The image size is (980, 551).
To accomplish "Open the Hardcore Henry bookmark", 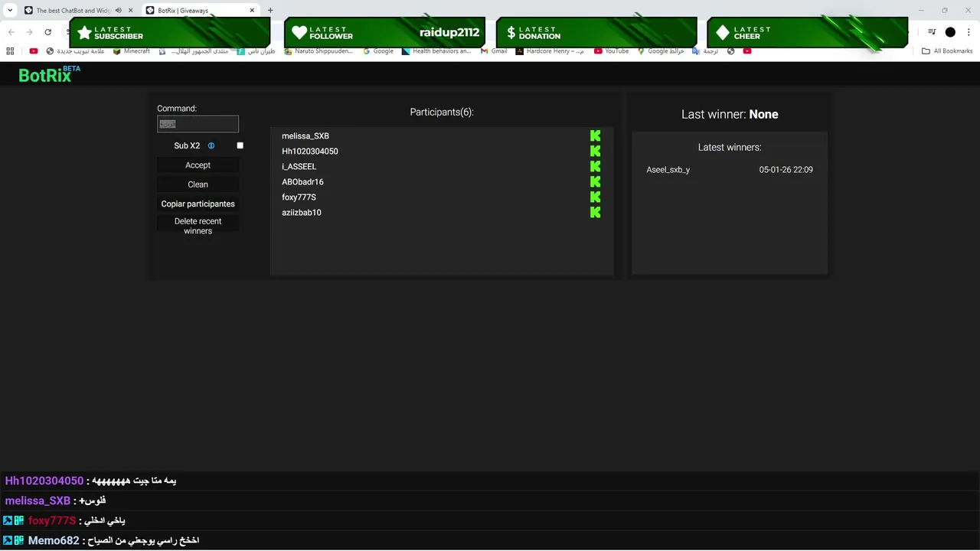I will 550,51.
